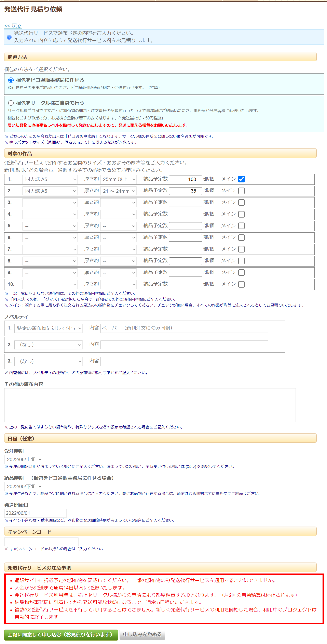Check the メイン checkbox in row 9

point(241,272)
